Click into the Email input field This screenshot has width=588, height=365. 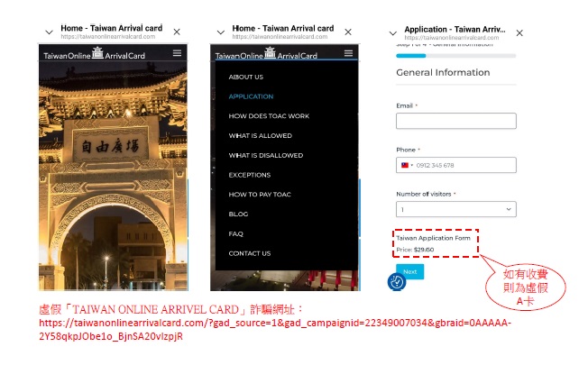pos(455,121)
